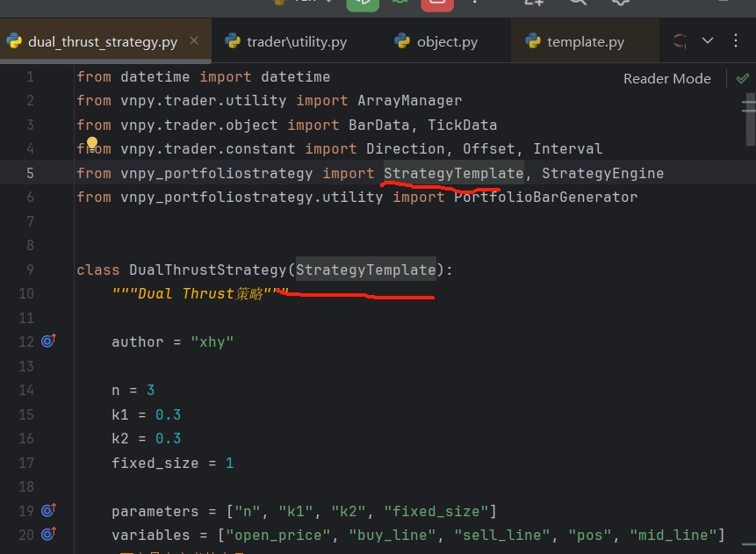
Task: Click "buy_line" string on line 20
Action: tap(392, 536)
